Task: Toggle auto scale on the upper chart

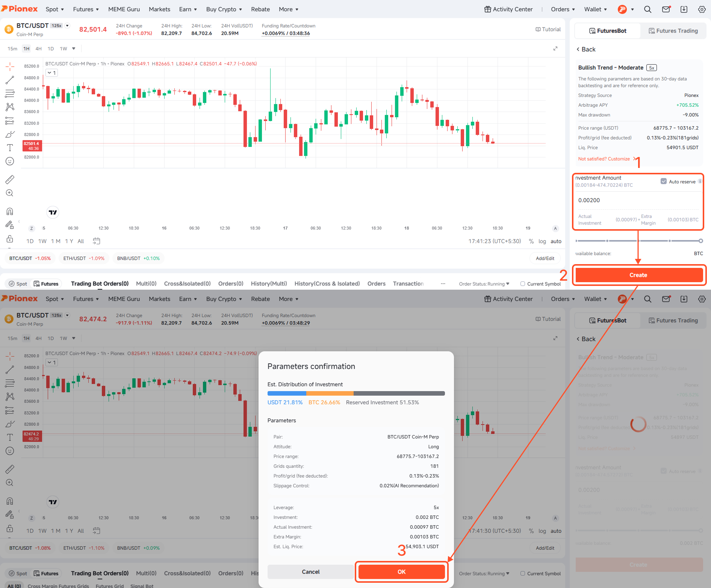Action: [x=556, y=241]
